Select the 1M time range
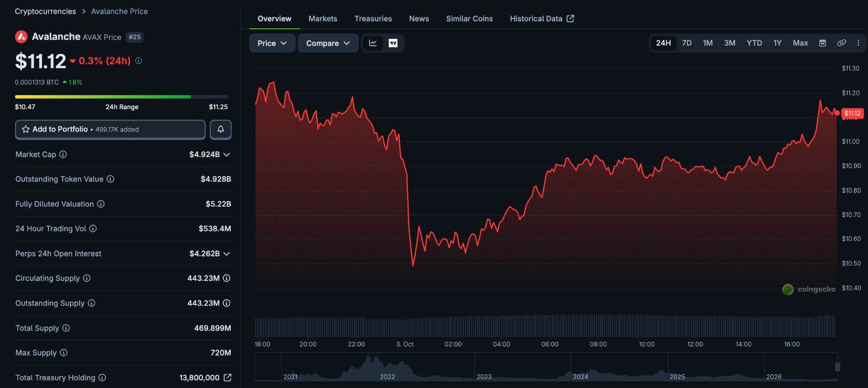868x388 pixels. [x=708, y=43]
